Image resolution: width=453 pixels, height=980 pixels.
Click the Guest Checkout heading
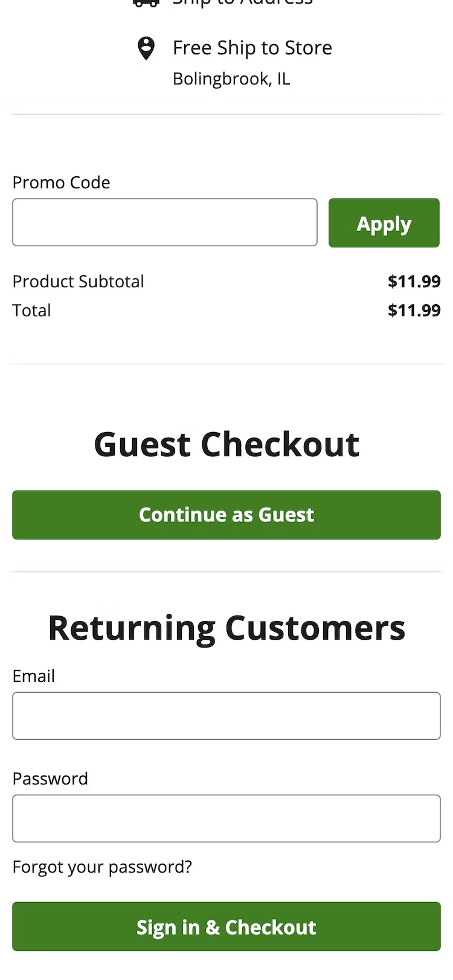tap(226, 445)
